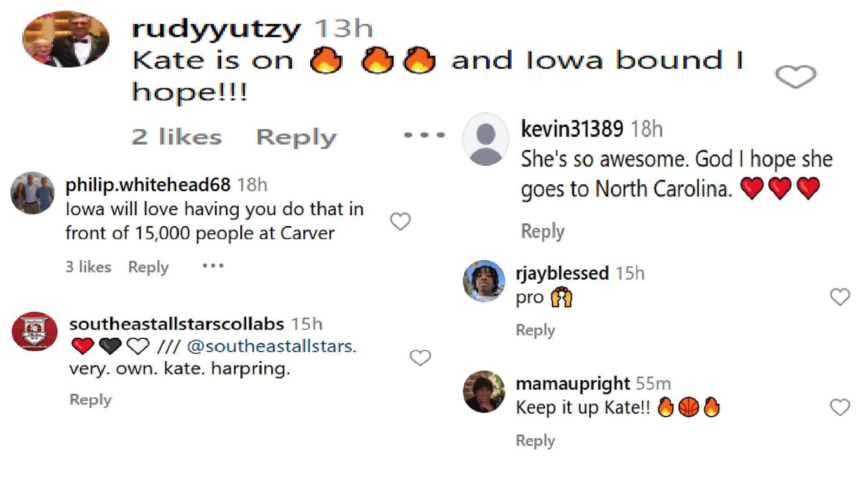Image resolution: width=868 pixels, height=502 pixels.
Task: Reply to mamaupright's comment
Action: (535, 440)
